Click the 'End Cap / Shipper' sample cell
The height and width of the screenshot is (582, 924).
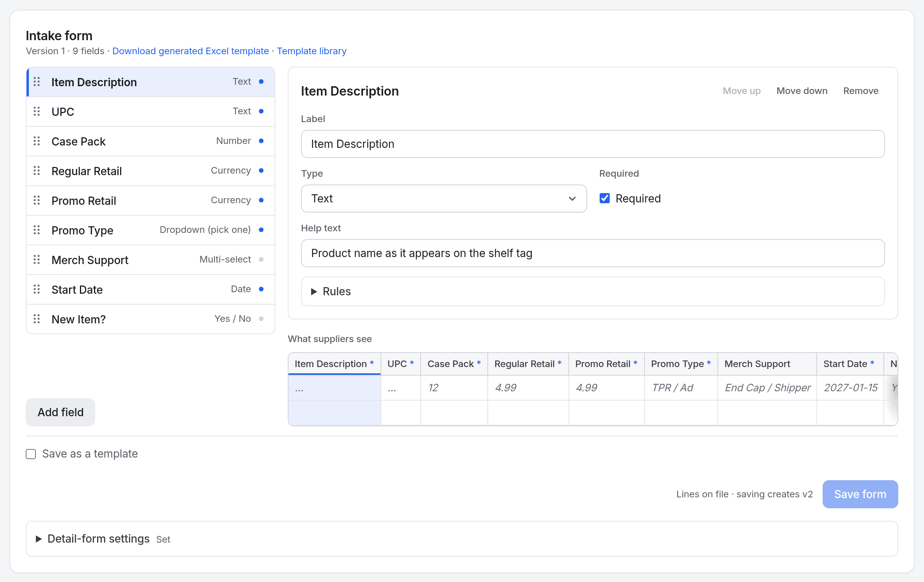[767, 388]
